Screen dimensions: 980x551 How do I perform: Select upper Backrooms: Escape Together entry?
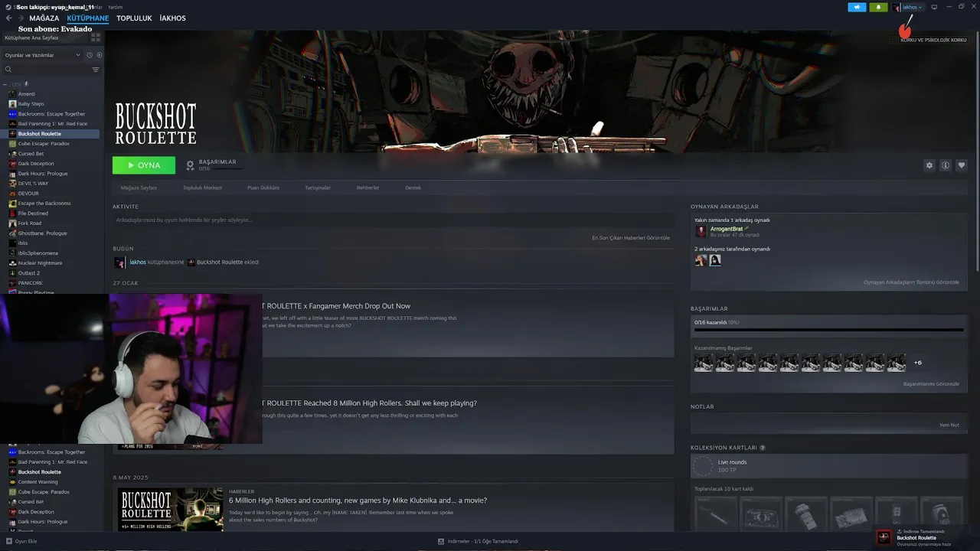tap(51, 114)
